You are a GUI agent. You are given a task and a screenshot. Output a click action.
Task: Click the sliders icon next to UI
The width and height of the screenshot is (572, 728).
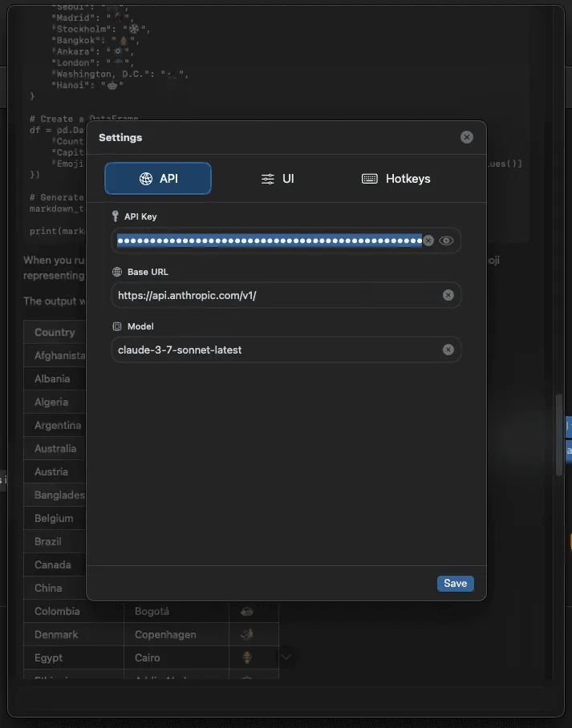(268, 179)
